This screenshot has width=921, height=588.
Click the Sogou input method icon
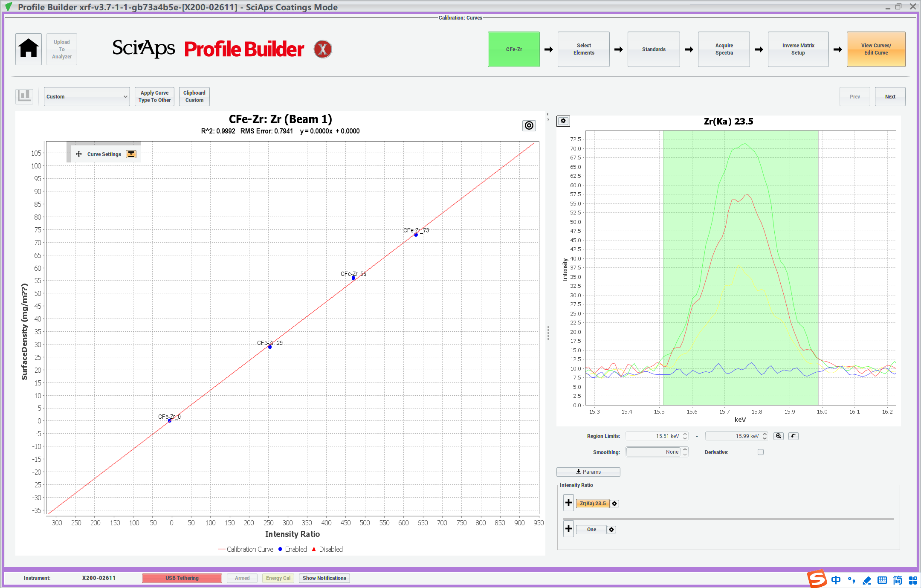coord(817,579)
